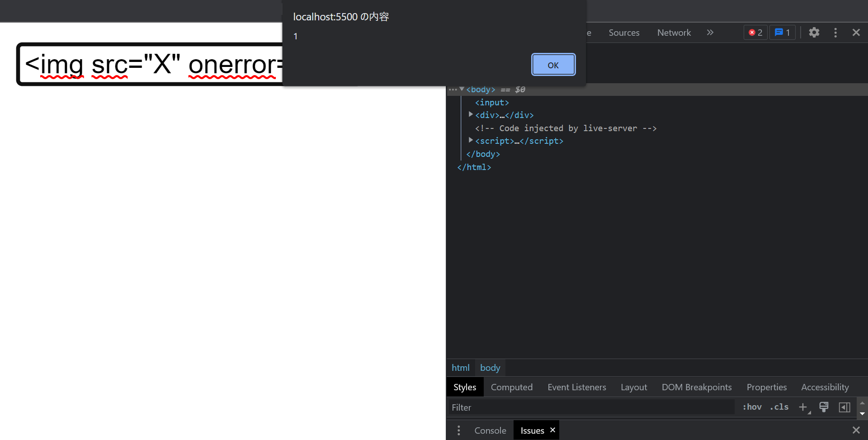
Task: Select the closing html tag line
Action: click(x=474, y=167)
